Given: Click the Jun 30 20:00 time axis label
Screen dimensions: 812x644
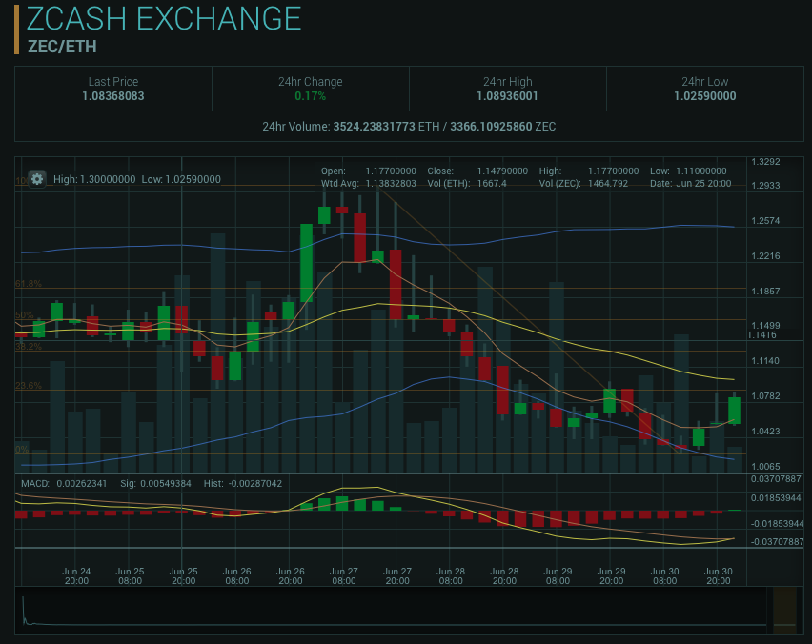Looking at the screenshot, I should pyautogui.click(x=719, y=575).
